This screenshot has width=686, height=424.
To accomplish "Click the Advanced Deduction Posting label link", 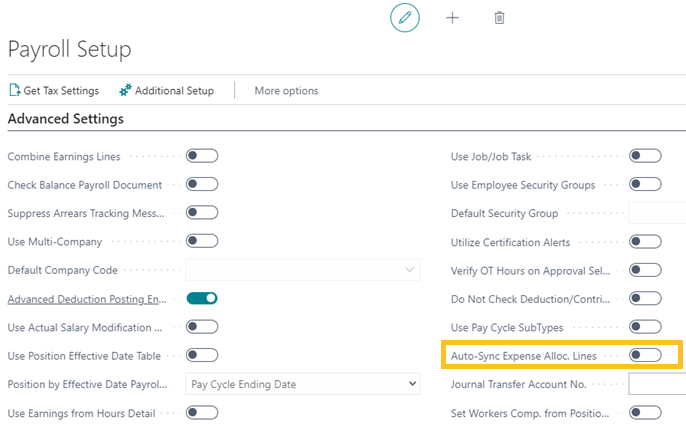I will pyautogui.click(x=85, y=299).
